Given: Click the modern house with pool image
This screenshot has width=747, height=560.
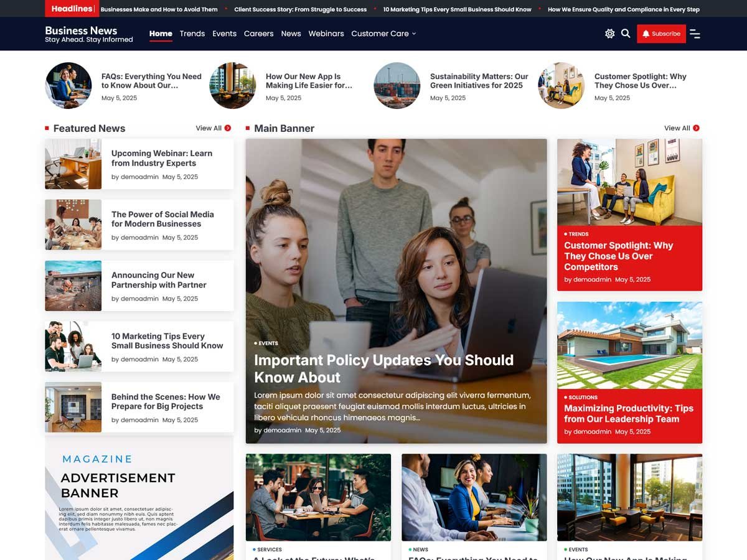Looking at the screenshot, I should [629, 345].
